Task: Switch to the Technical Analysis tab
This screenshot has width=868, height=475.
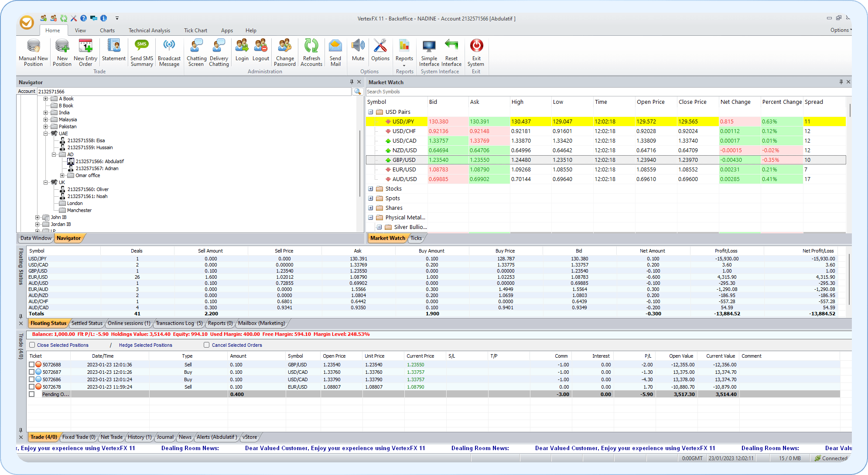Action: (149, 30)
